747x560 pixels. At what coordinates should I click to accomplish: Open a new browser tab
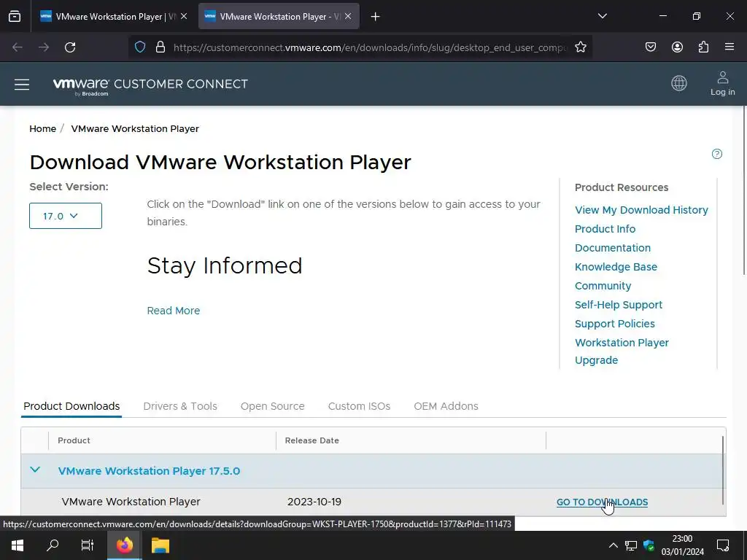tap(376, 17)
